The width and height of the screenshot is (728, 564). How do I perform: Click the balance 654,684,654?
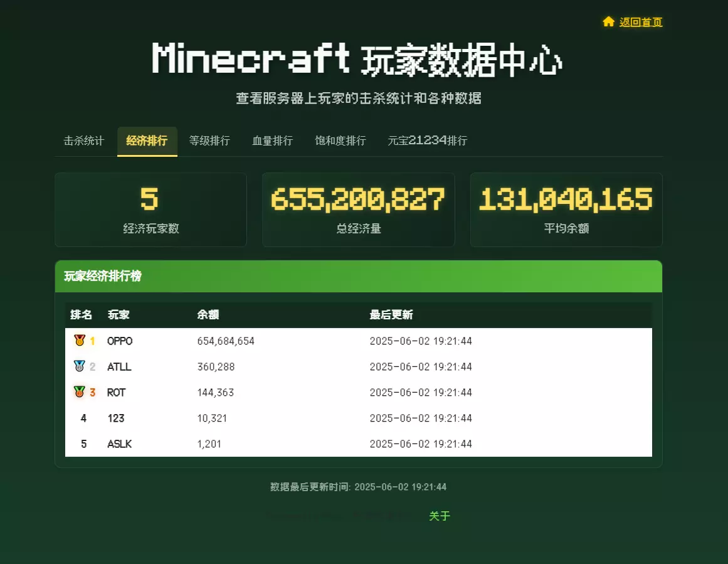[226, 341]
